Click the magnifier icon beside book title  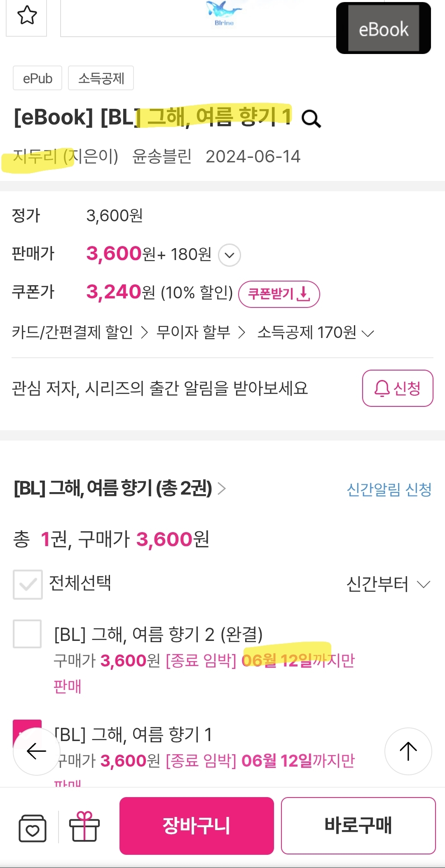click(311, 119)
